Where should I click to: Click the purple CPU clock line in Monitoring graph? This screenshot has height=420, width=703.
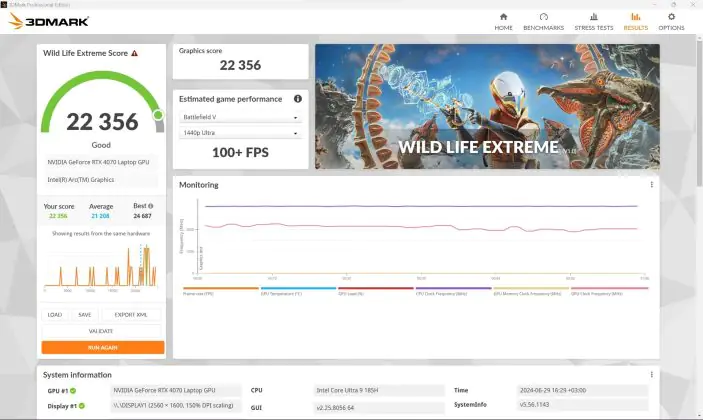[421, 206]
